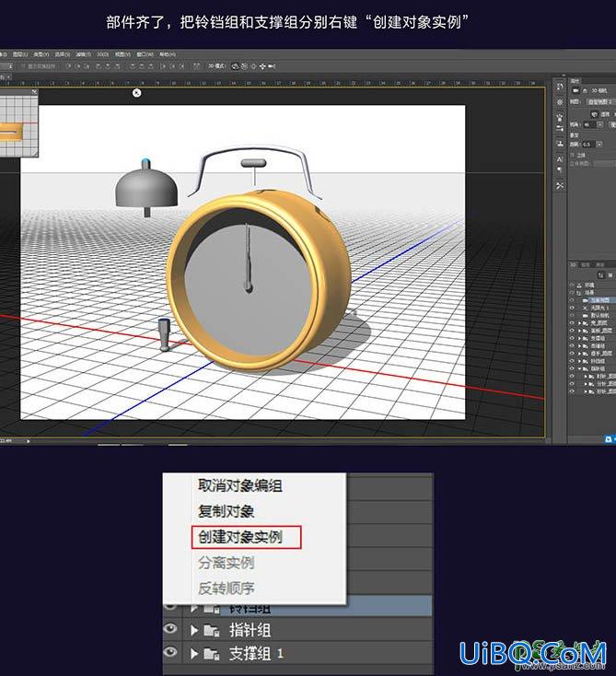The image size is (616, 676).
Task: Select the 3D Pan (drag) mode icon
Action: (x=253, y=66)
